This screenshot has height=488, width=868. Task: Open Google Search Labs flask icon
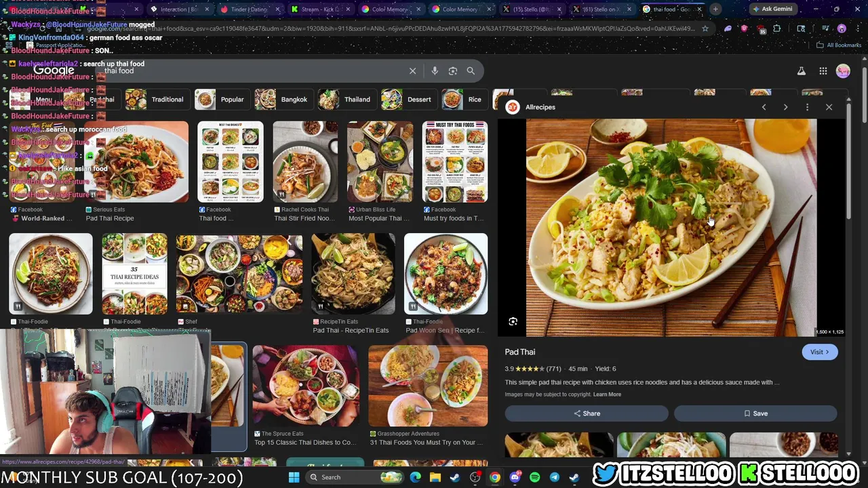pyautogui.click(x=801, y=71)
